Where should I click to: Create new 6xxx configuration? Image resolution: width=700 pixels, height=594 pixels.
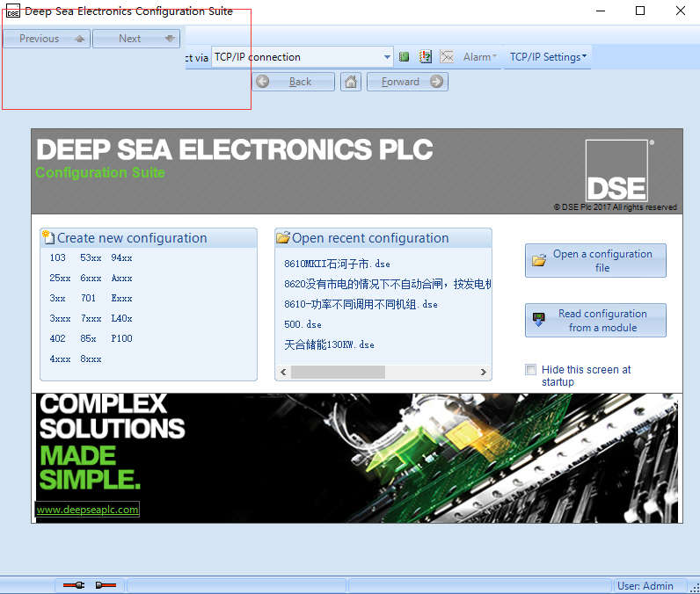(91, 278)
